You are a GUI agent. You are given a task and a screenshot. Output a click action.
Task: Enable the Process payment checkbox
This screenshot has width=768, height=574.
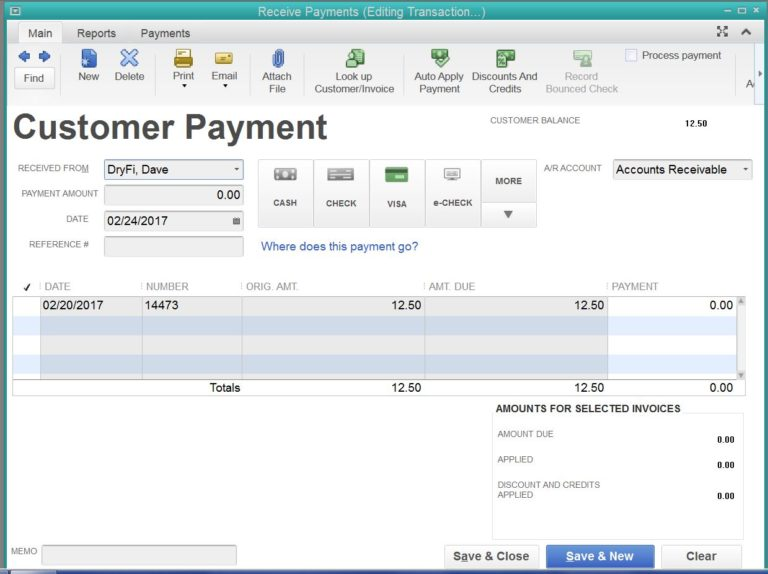[x=631, y=55]
